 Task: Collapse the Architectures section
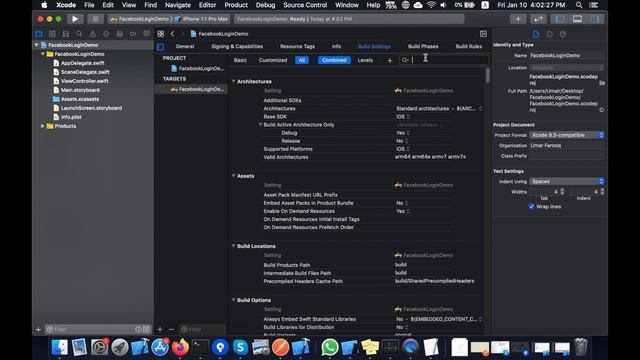tap(233, 81)
